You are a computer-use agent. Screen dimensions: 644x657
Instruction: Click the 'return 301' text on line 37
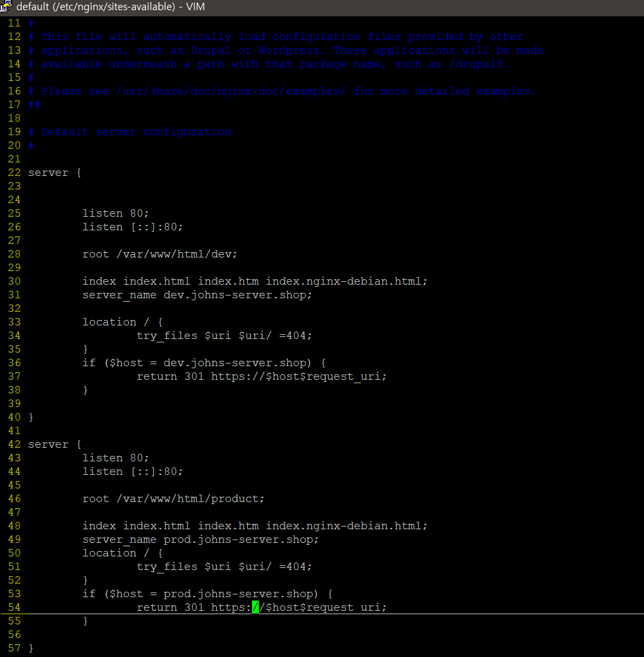[170, 376]
